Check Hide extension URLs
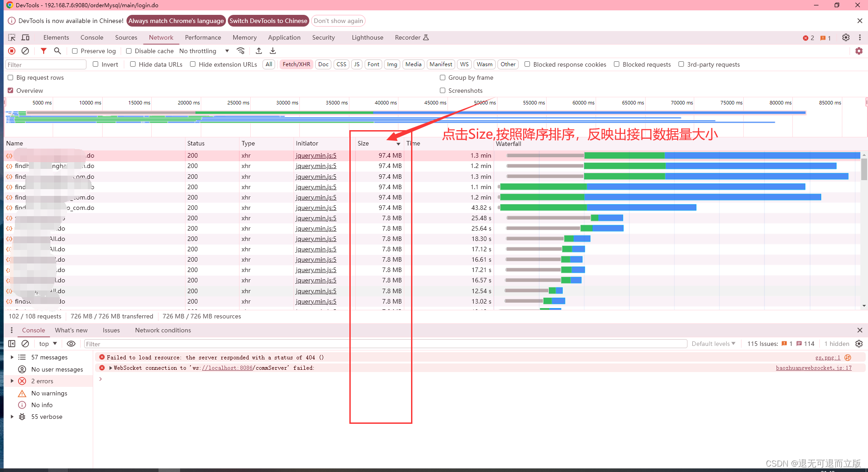The image size is (868, 472). coord(193,64)
